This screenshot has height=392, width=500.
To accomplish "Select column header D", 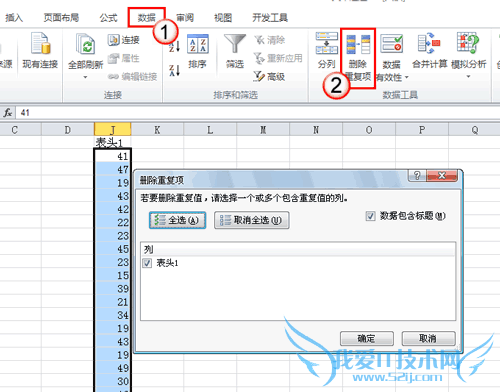I will point(68,129).
